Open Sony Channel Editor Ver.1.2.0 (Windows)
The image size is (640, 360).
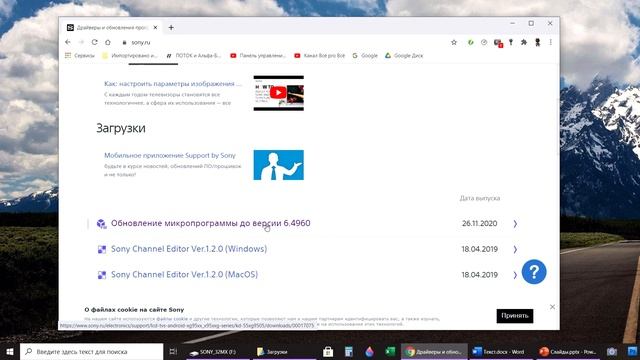[x=189, y=249]
